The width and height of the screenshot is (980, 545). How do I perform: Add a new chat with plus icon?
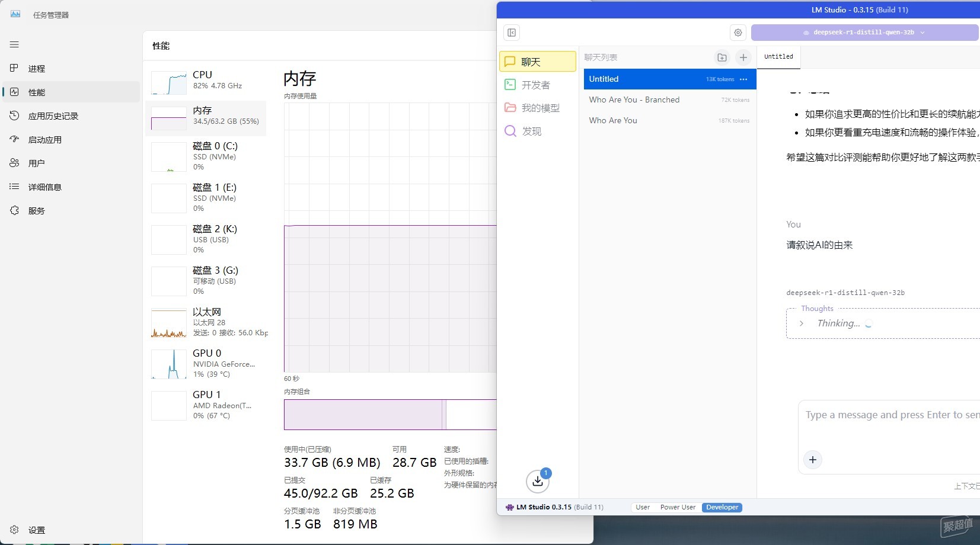[743, 57]
